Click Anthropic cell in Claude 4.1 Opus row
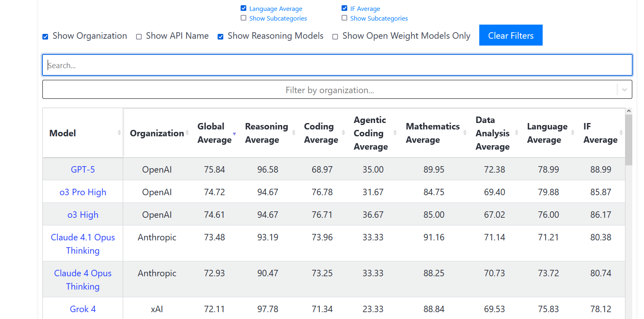 pos(157,237)
